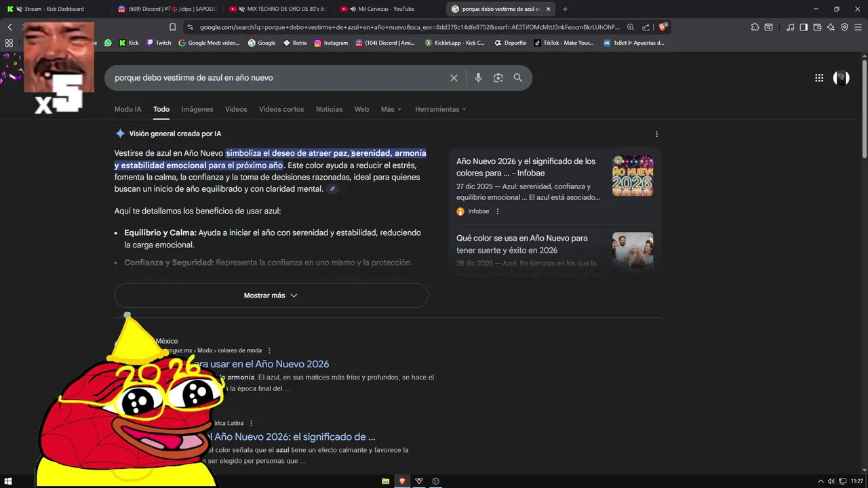
Task: Submit the search with the magnifying glass icon
Action: (518, 78)
